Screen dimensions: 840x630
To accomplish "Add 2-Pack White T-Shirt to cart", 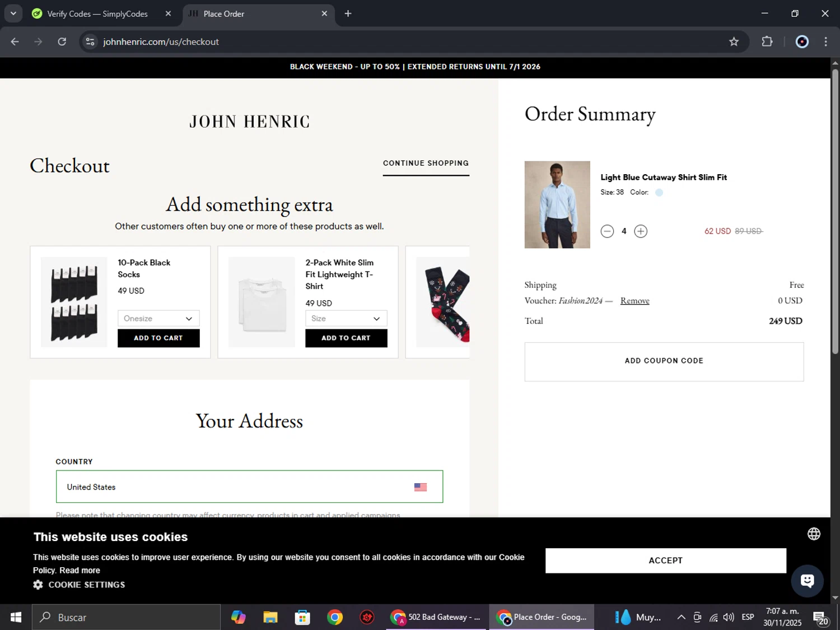I will (x=346, y=338).
